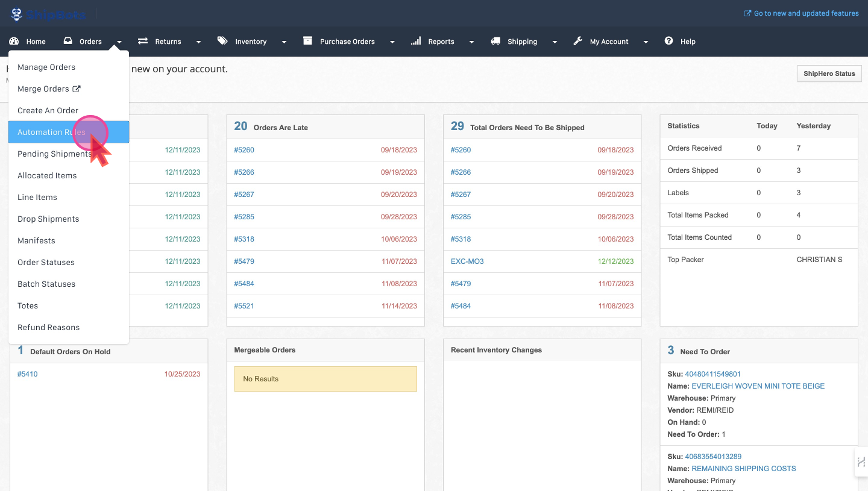Click the Help question mark icon
This screenshot has width=868, height=491.
(x=668, y=41)
